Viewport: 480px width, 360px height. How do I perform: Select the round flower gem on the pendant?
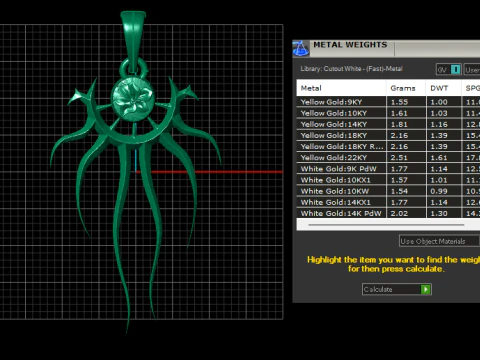(x=133, y=98)
